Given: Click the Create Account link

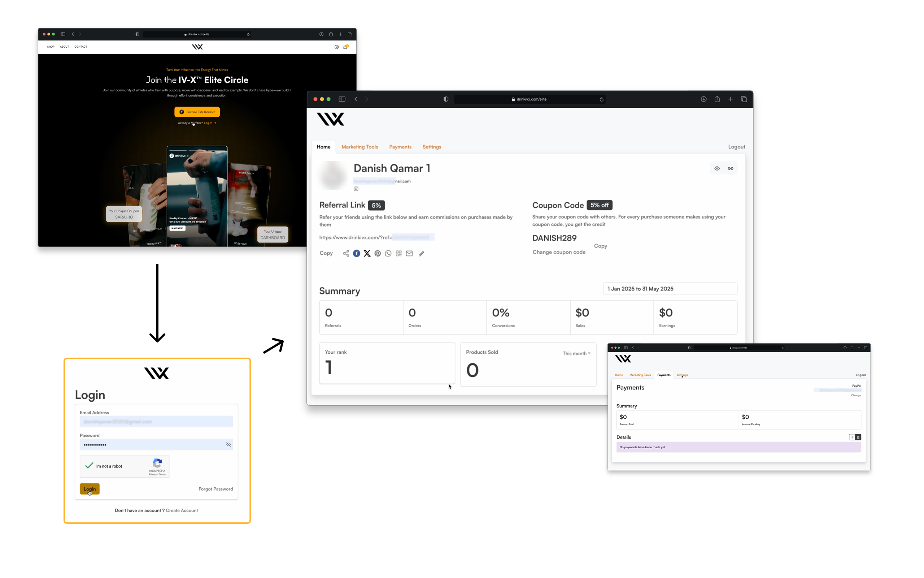Looking at the screenshot, I should (x=182, y=510).
